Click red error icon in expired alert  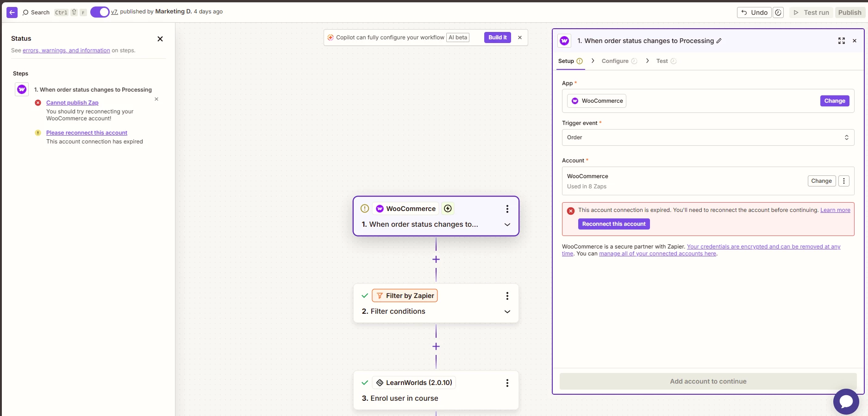[571, 211]
